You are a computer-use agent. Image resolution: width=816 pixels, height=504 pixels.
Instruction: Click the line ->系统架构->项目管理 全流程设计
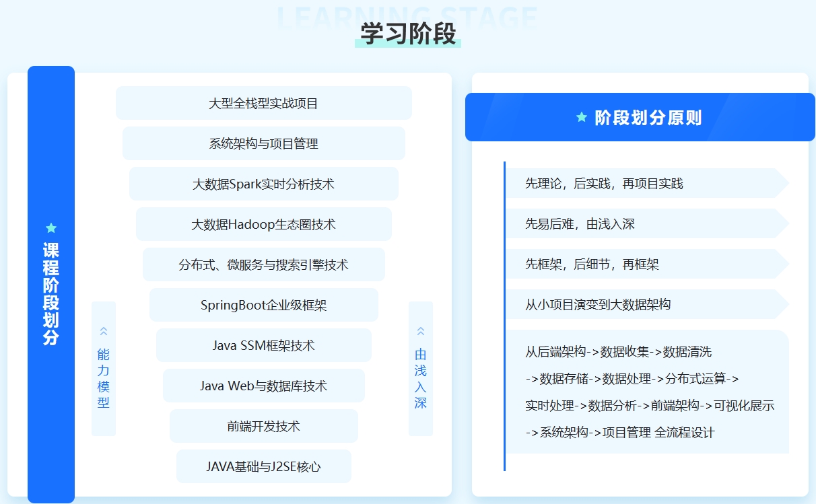[619, 432]
